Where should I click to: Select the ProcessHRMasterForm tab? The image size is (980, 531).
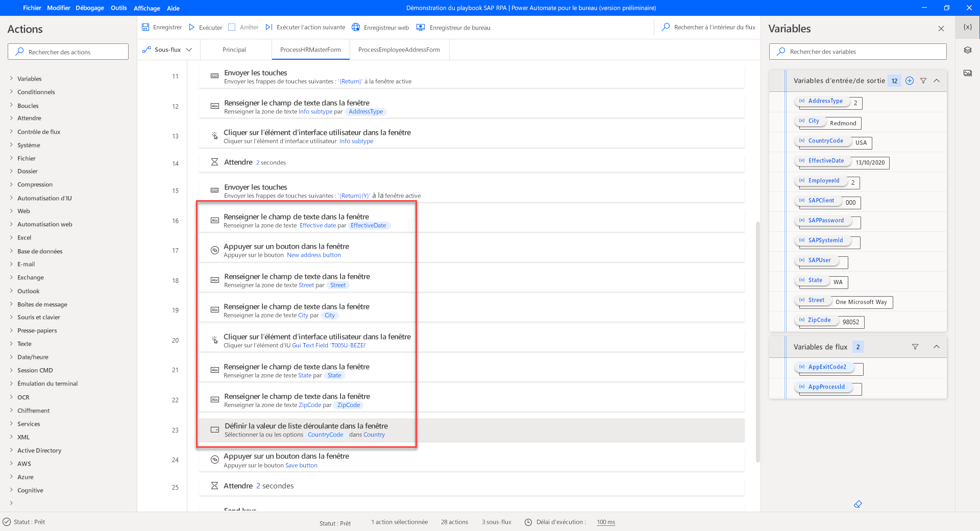310,50
